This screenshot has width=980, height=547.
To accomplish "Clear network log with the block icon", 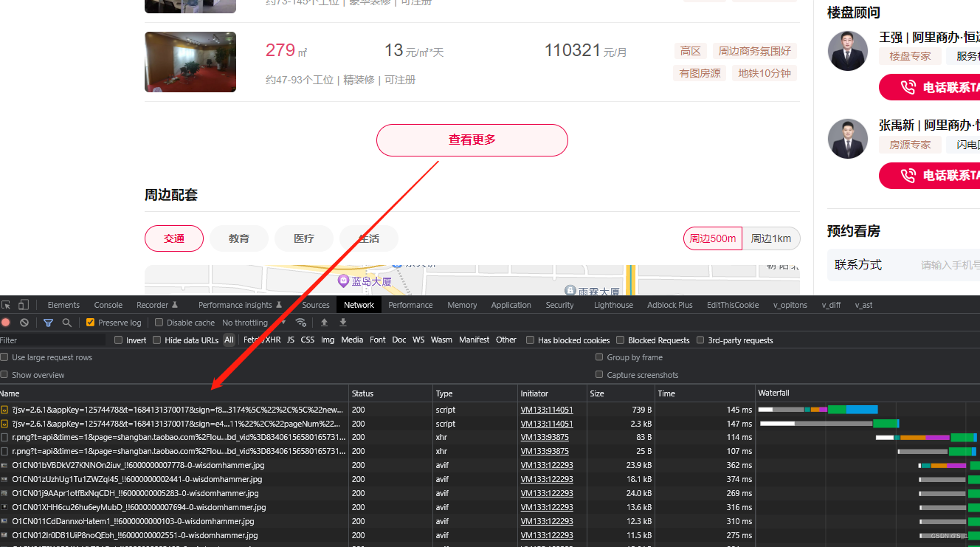I will (x=24, y=323).
